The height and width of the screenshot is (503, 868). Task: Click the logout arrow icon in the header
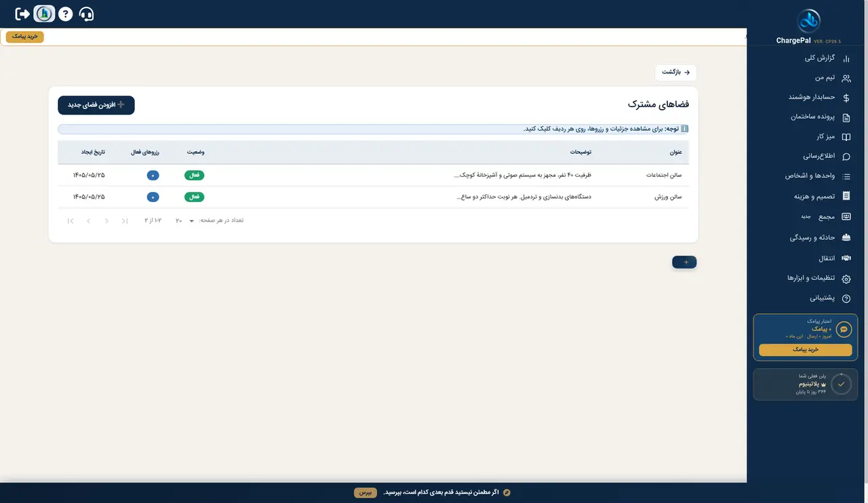(22, 14)
